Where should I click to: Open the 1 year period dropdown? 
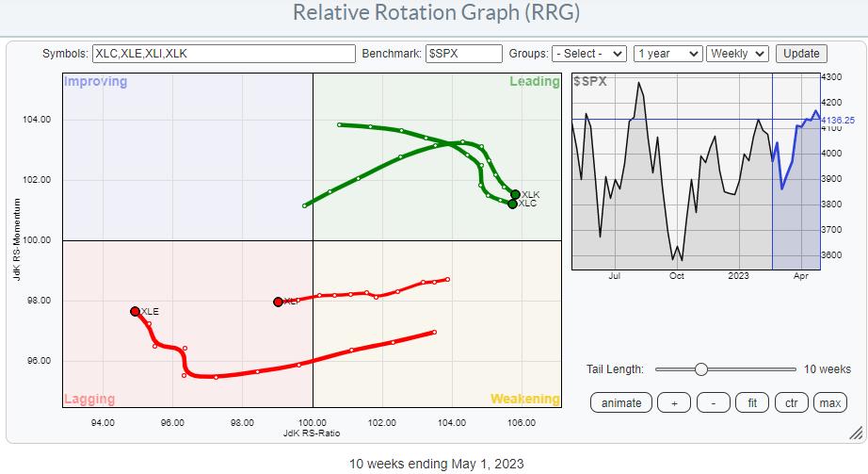(667, 54)
